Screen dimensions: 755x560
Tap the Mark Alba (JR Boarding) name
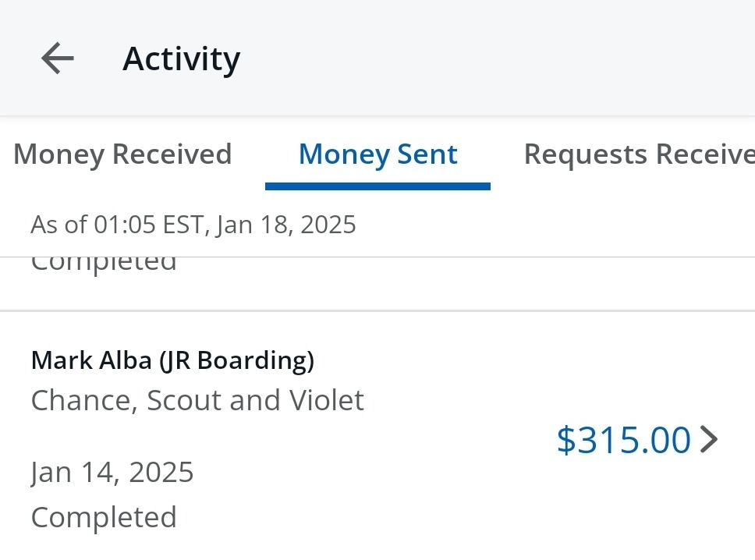point(172,360)
